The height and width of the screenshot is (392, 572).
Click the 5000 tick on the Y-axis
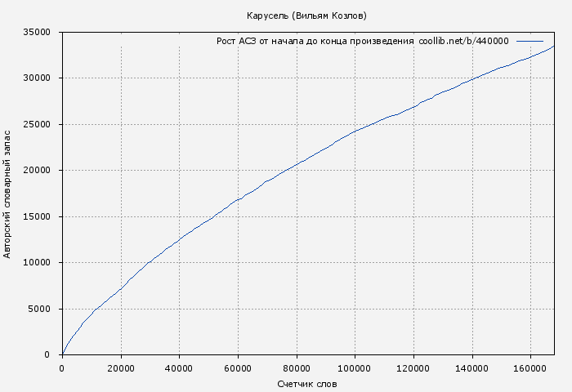pyautogui.click(x=40, y=309)
